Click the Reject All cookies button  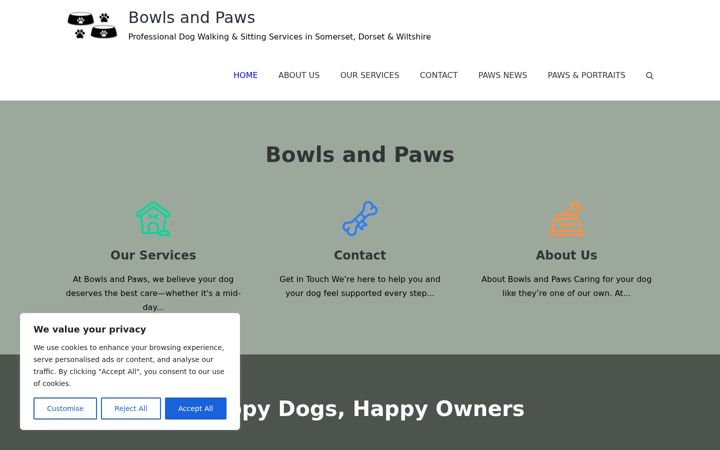tap(131, 408)
